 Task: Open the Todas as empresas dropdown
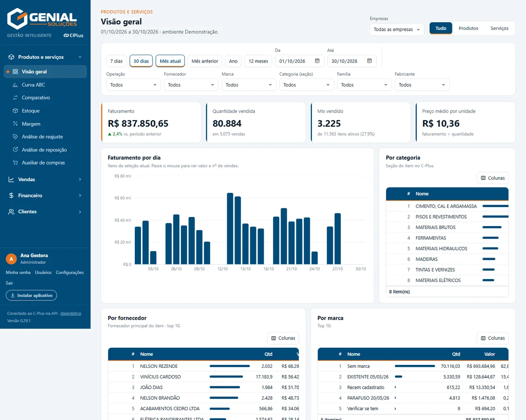[x=397, y=29]
